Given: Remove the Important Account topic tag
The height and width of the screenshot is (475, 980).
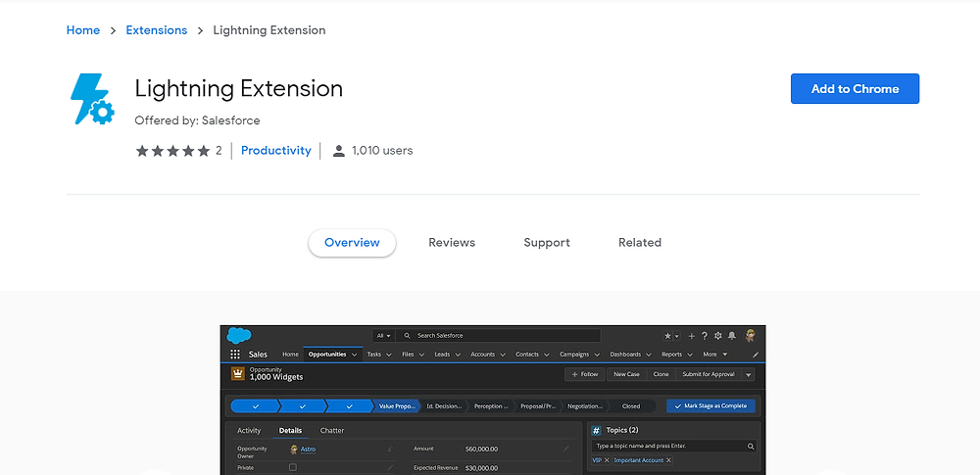Looking at the screenshot, I should coord(668,460).
